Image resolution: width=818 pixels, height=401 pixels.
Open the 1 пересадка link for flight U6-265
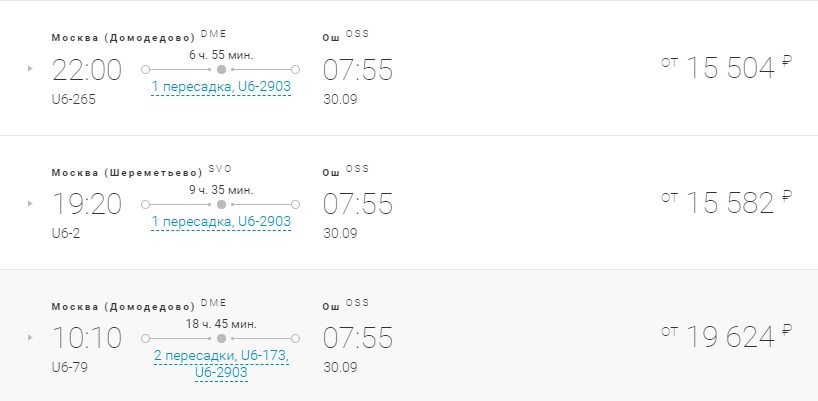tap(221, 87)
